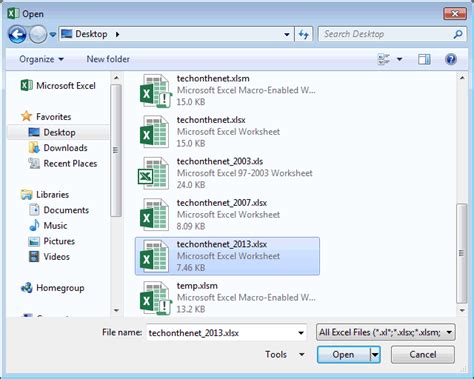Click the Refresh button beside address bar
This screenshot has height=379, width=474.
[x=303, y=34]
